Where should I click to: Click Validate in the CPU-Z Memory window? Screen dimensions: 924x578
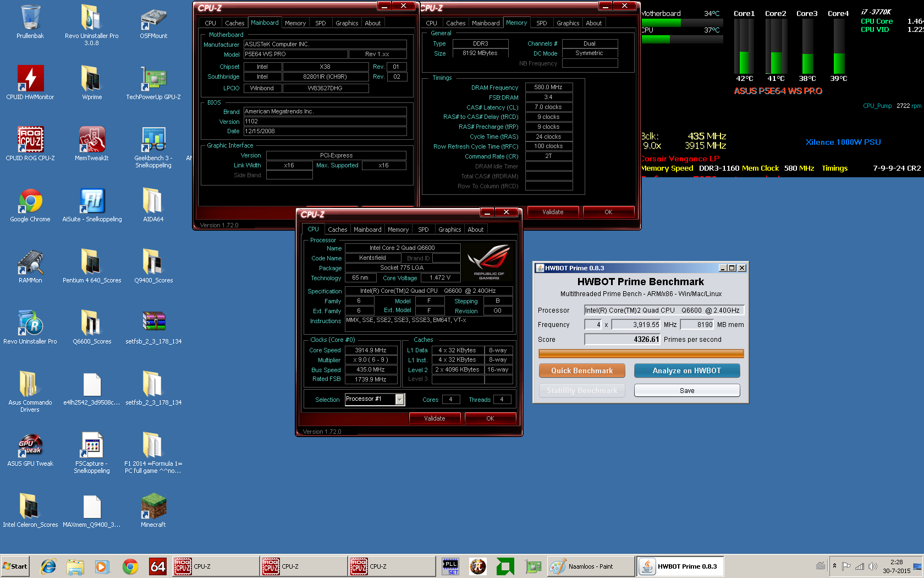[x=553, y=212]
